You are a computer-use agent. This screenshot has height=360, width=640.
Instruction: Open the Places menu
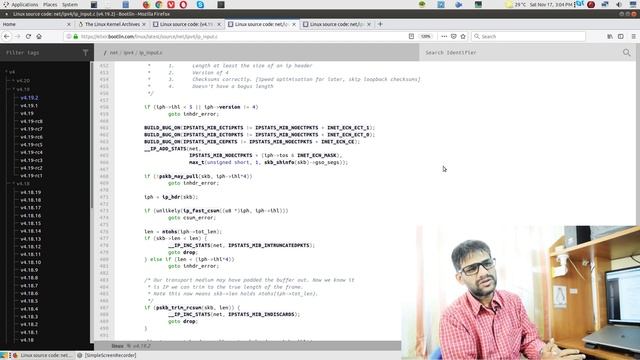(x=50, y=4)
